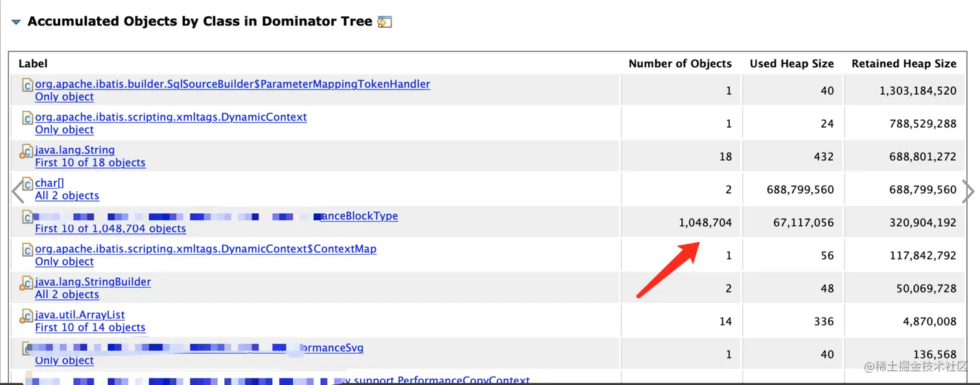Click class icon of java.util.ArrayList row
Image resolution: width=980 pixels, height=385 pixels.
[27, 316]
